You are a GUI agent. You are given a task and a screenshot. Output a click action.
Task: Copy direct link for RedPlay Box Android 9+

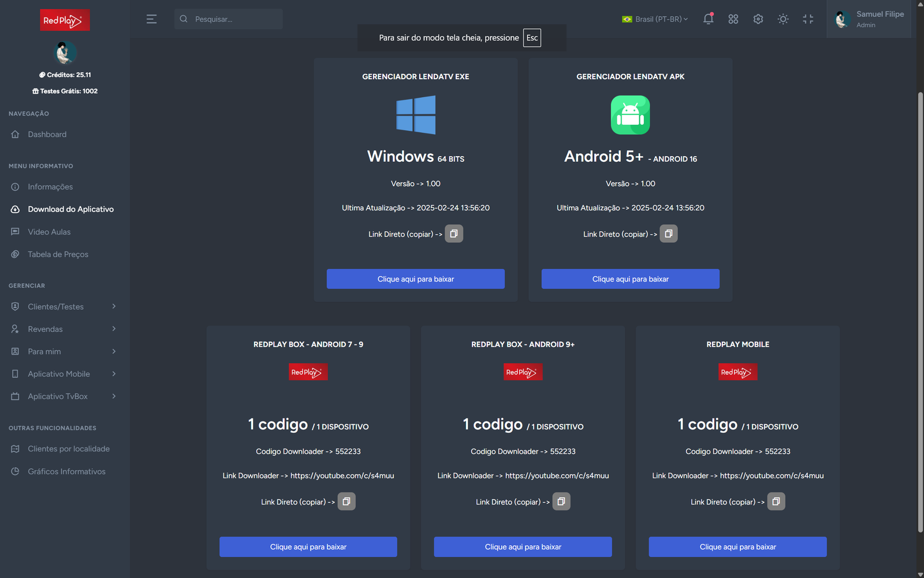point(561,501)
